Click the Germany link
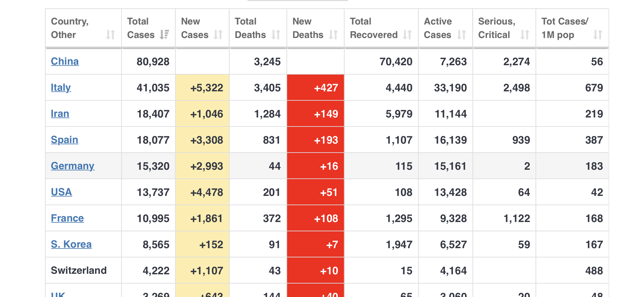The width and height of the screenshot is (644, 297). pyautogui.click(x=72, y=166)
